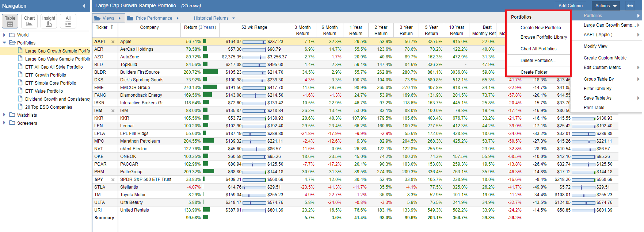
Task: Open the Historical Returns dropdown
Action: point(214,18)
